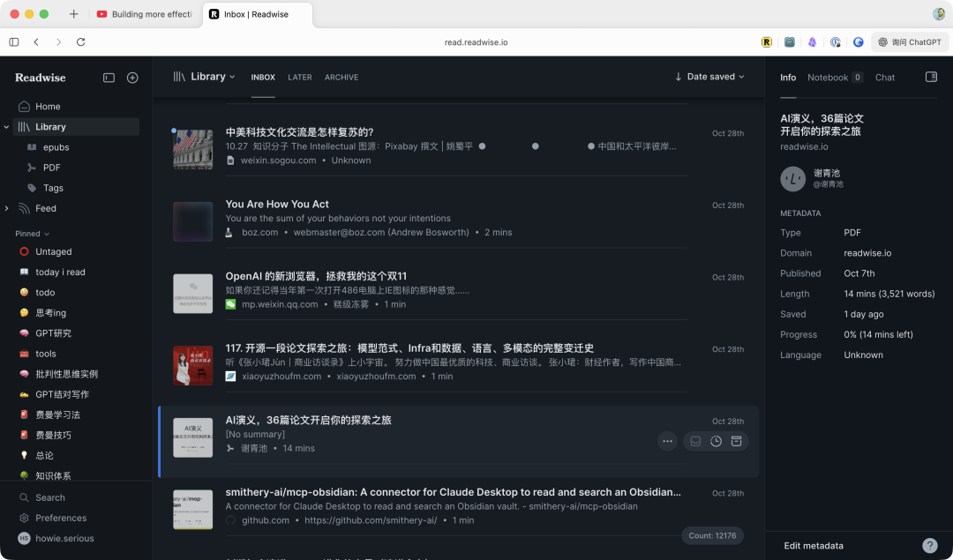Open the more actions ellipsis on AI演义 row
This screenshot has width=953, height=560.
click(667, 442)
